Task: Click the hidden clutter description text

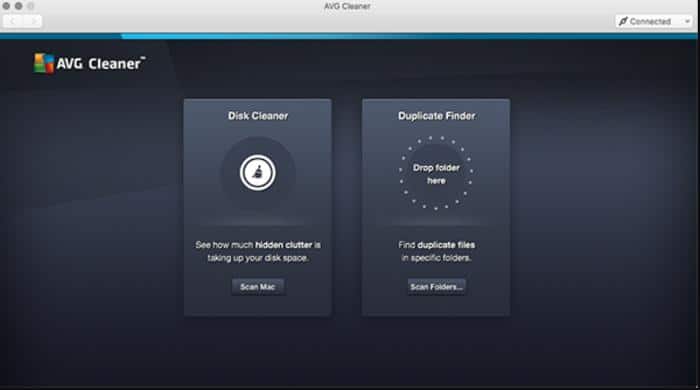Action: [258, 251]
